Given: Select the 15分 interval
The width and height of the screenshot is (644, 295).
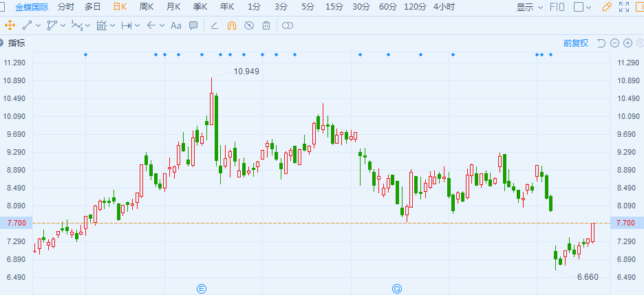Looking at the screenshot, I should (x=334, y=7).
